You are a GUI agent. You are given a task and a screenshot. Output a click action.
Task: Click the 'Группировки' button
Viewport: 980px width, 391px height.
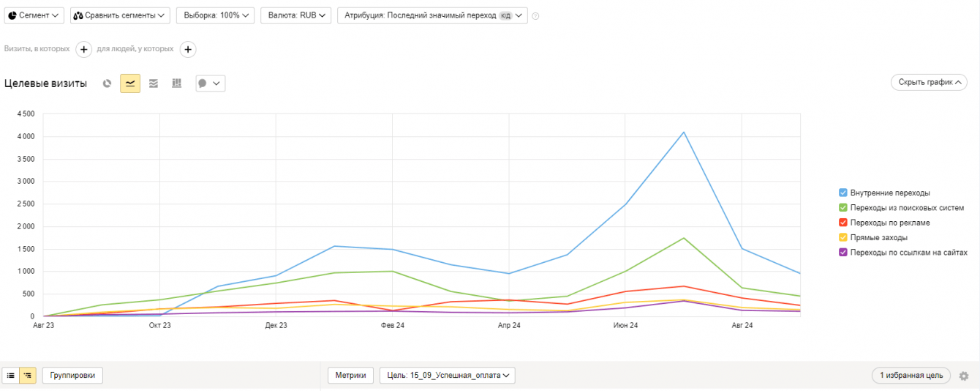72,376
